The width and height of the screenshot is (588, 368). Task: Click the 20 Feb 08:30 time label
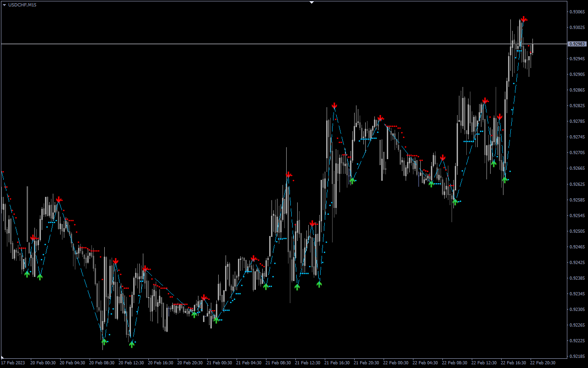102,363
